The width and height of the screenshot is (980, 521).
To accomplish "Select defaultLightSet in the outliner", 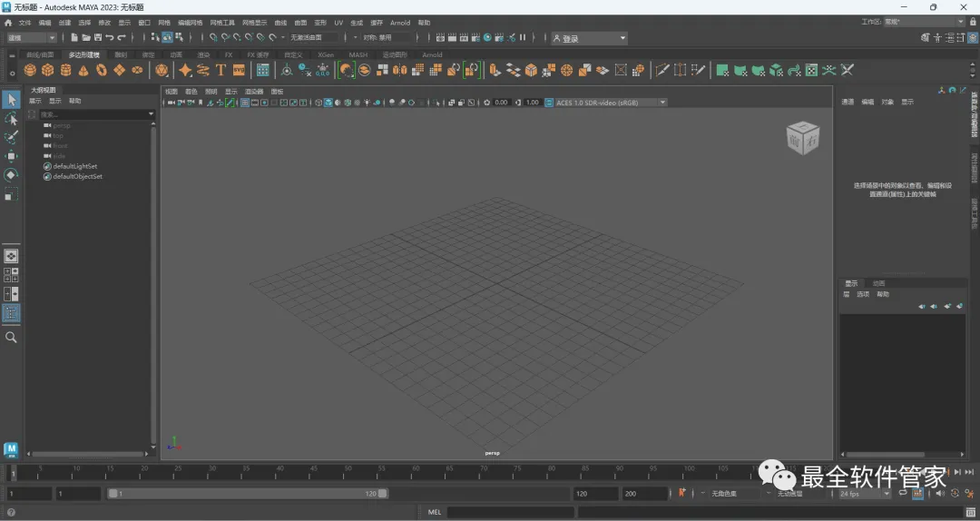I will click(74, 166).
